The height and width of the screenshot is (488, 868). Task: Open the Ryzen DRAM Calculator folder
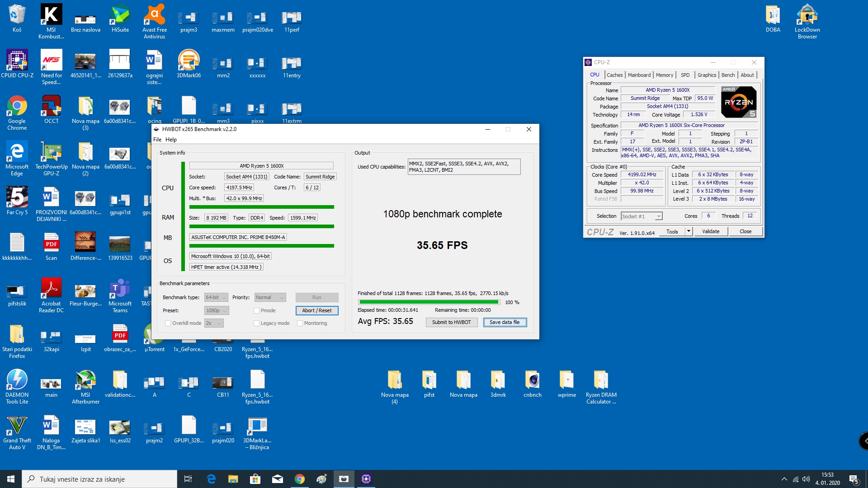coord(601,387)
